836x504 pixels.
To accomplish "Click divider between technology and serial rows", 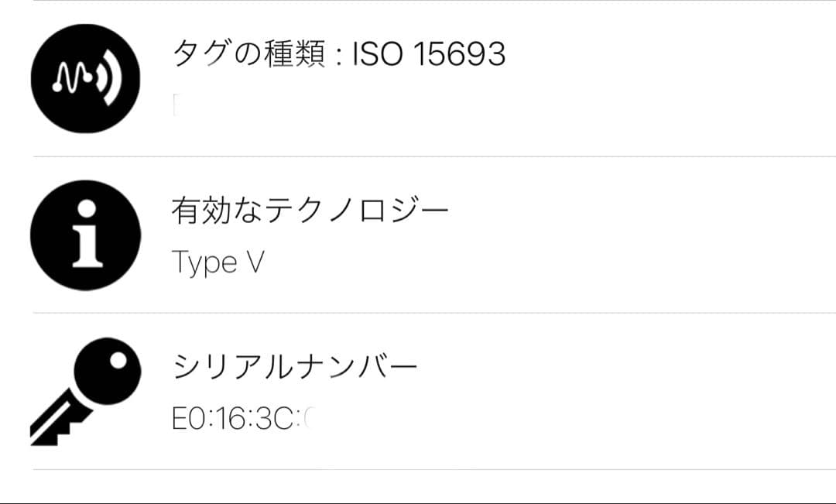I will (433, 313).
